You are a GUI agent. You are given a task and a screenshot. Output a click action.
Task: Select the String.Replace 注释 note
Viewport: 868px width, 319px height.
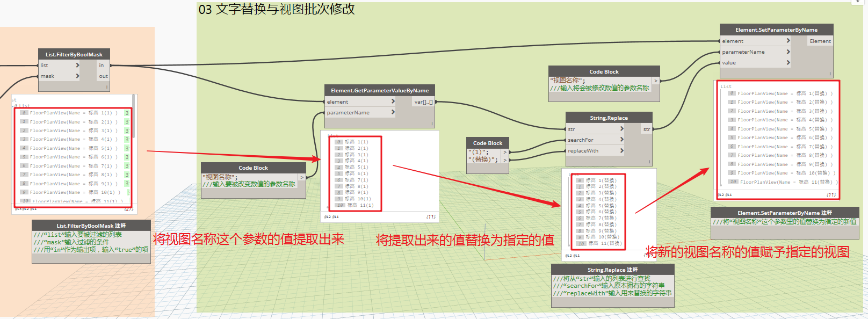pos(612,285)
